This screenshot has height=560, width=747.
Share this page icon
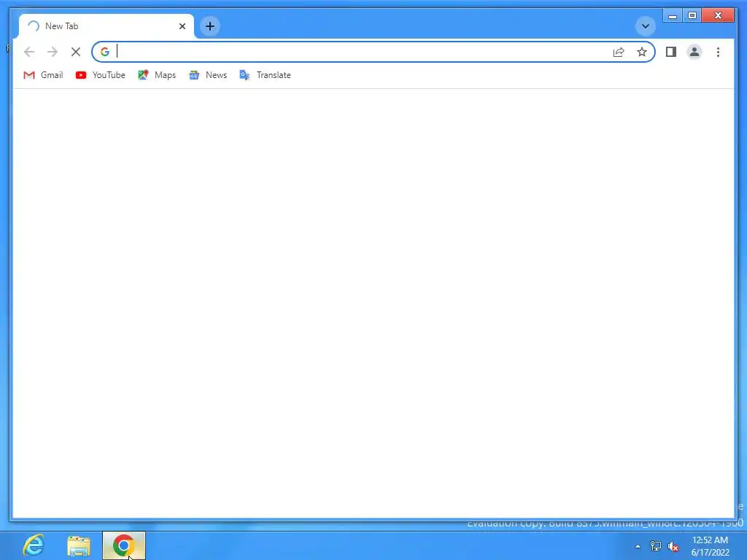tap(619, 52)
